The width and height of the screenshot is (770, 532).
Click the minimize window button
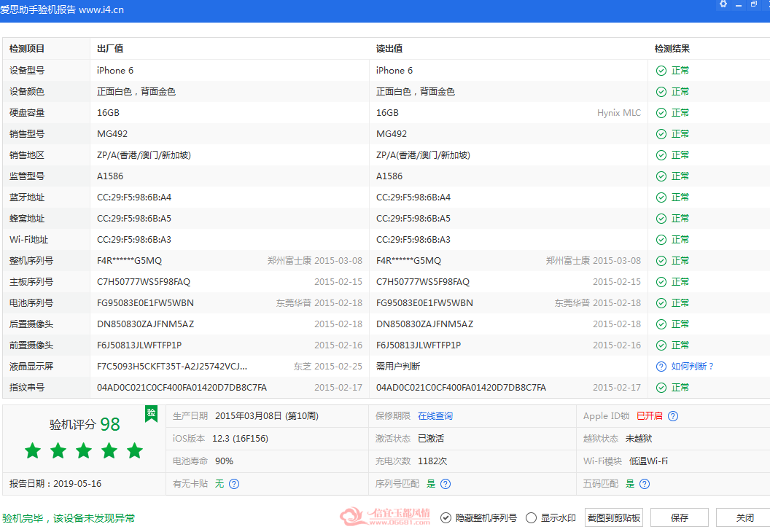[x=738, y=5]
